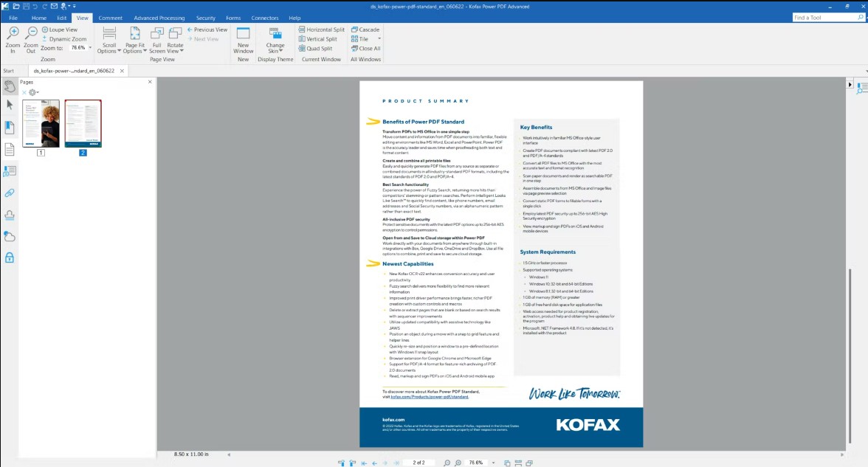The height and width of the screenshot is (467, 868).
Task: Select the Zoom Out tool
Action: 30,38
